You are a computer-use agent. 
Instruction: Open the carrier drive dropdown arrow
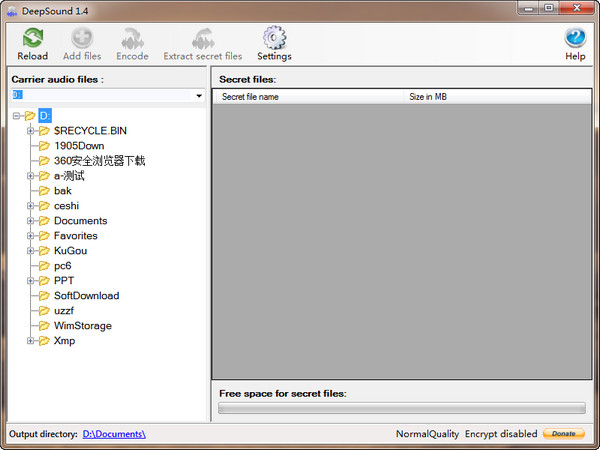(x=199, y=96)
